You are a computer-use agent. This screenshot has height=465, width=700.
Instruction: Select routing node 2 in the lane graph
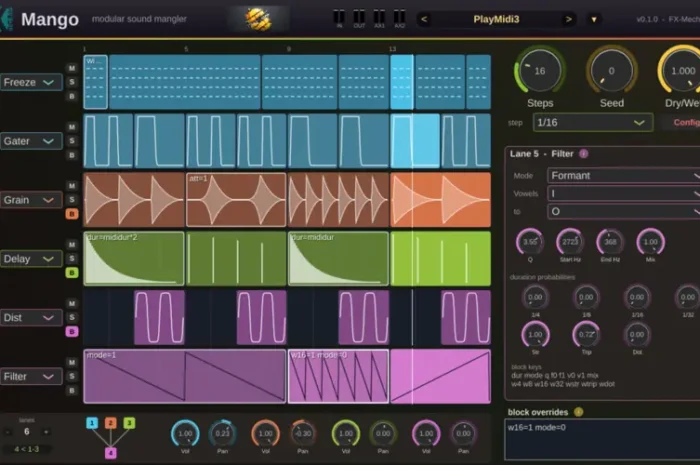coord(111,423)
